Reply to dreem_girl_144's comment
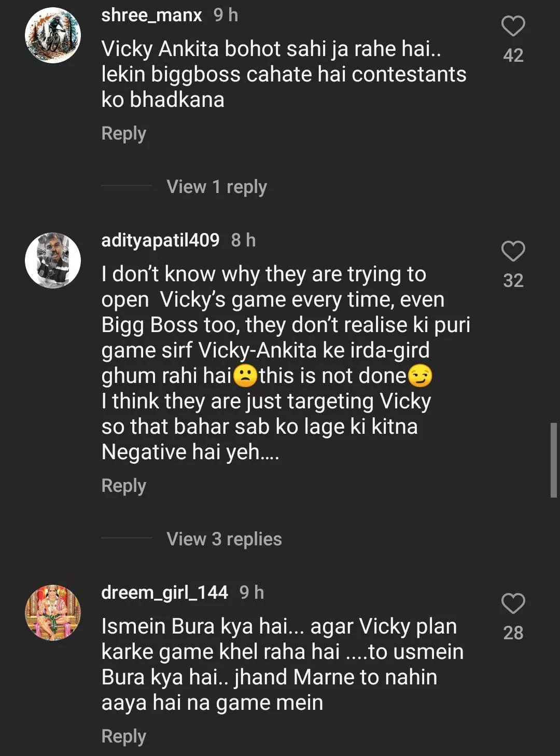The height and width of the screenshot is (756, 560). (x=123, y=736)
